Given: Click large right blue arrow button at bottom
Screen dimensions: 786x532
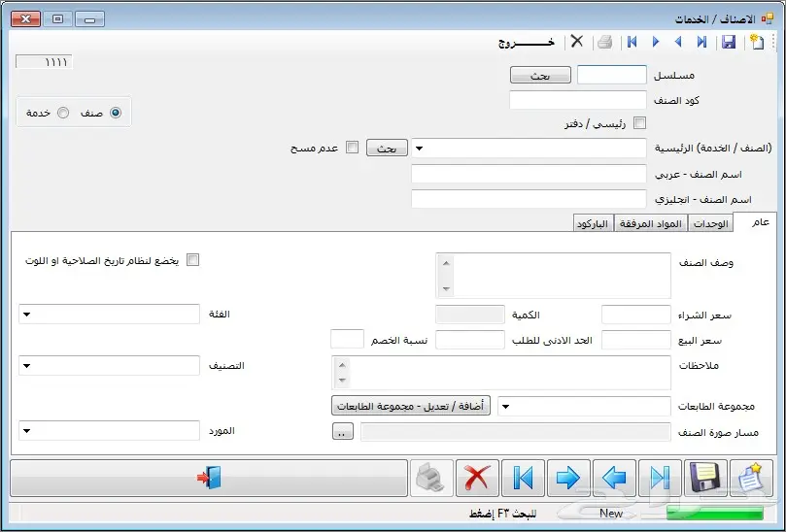Looking at the screenshot, I should pos(568,478).
